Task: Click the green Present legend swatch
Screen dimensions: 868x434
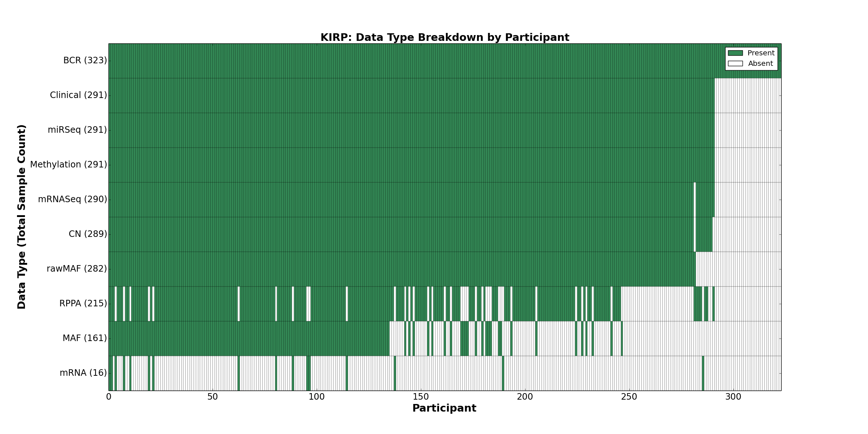Action: [x=735, y=53]
